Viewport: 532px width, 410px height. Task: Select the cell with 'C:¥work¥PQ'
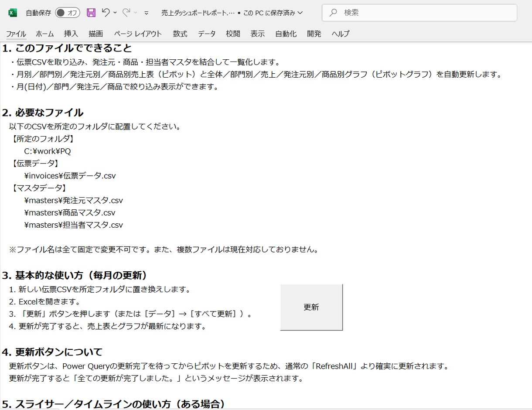pyautogui.click(x=48, y=151)
